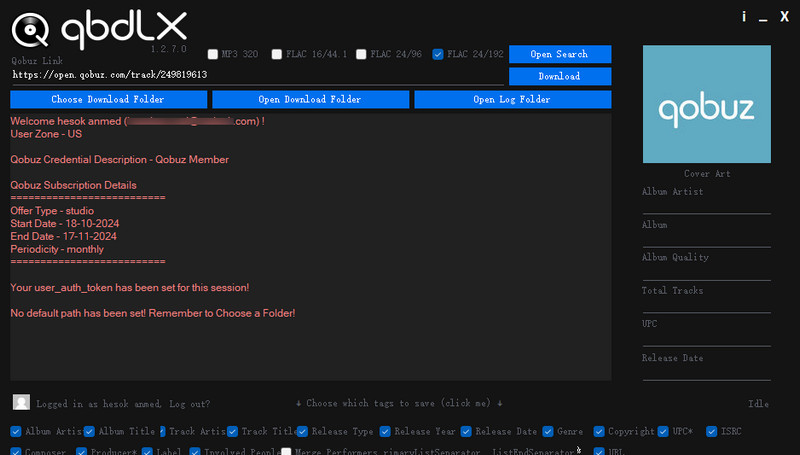800x455 pixels.
Task: Click the Log out? link
Action: 189,404
